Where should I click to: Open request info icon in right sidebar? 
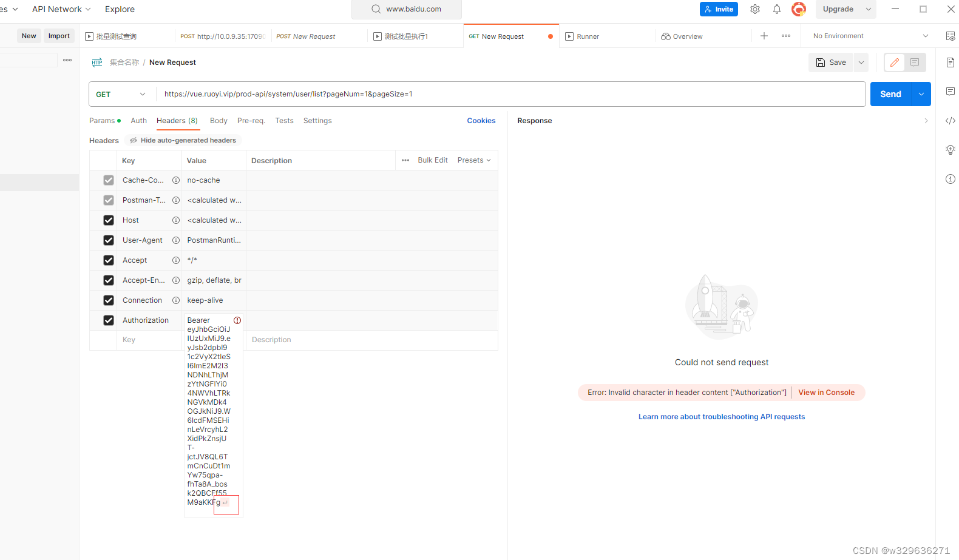pyautogui.click(x=951, y=179)
